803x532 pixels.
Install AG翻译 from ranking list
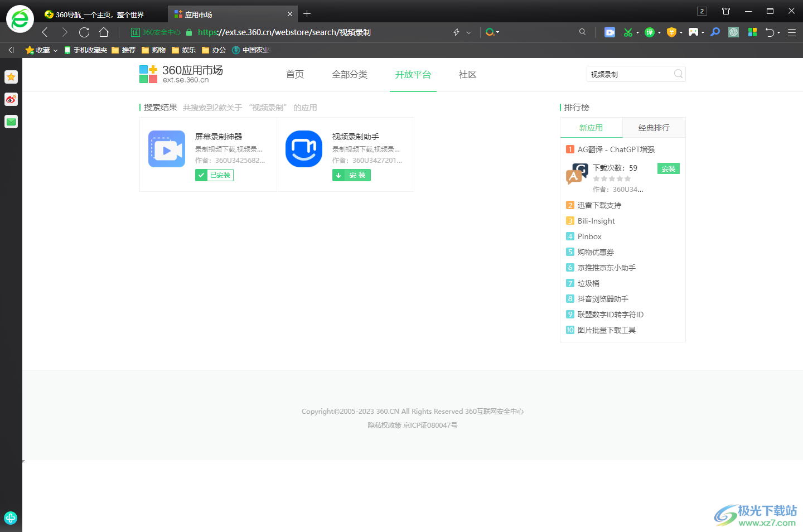click(x=669, y=168)
